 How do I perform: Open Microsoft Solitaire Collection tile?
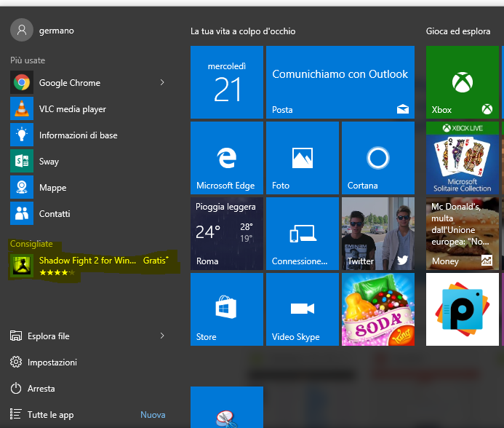(x=463, y=158)
